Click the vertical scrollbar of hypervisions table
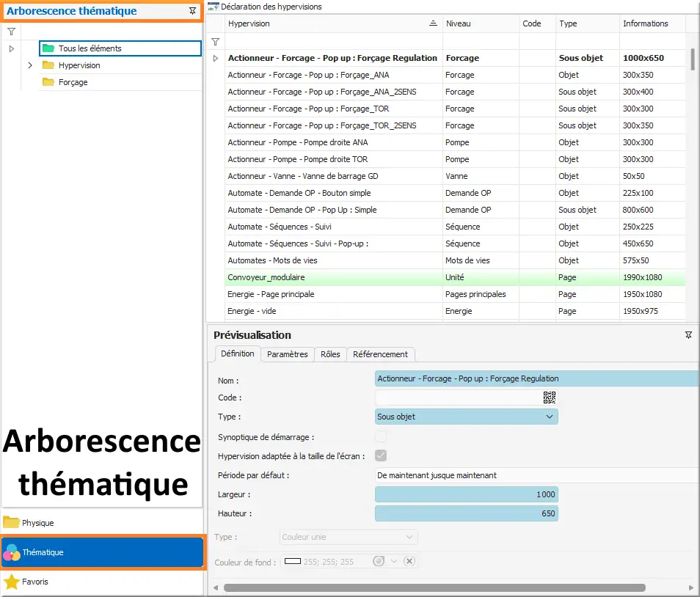This screenshot has height=597, width=700. coord(693,59)
